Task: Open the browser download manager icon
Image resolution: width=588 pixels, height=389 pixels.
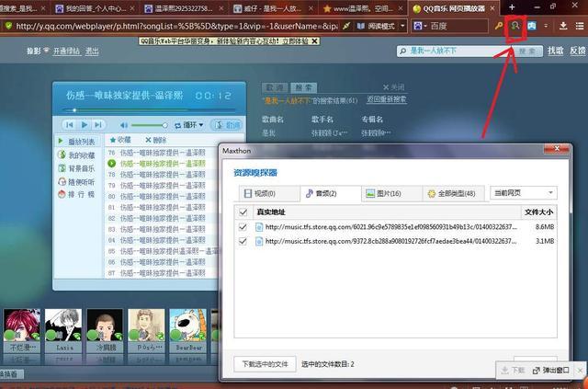Action: [x=563, y=26]
